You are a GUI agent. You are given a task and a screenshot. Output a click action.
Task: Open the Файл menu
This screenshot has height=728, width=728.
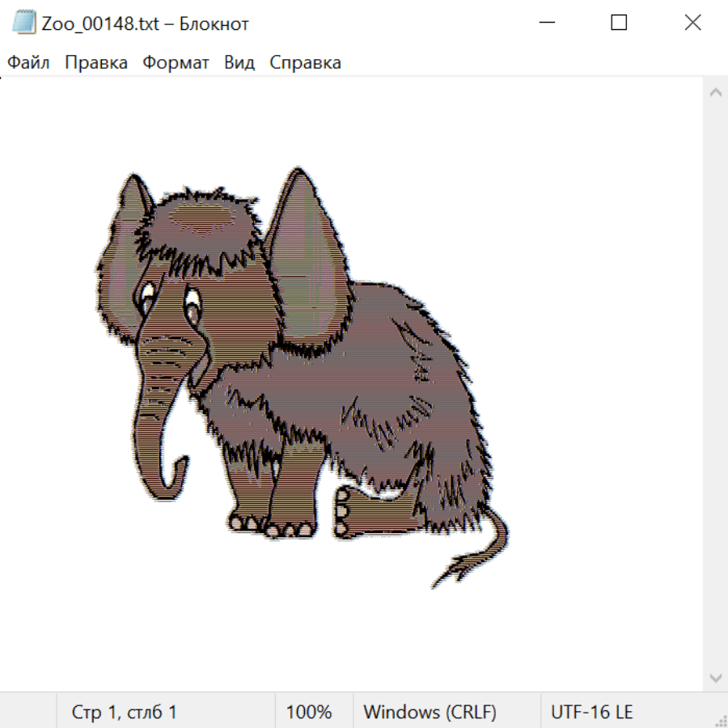pos(28,63)
